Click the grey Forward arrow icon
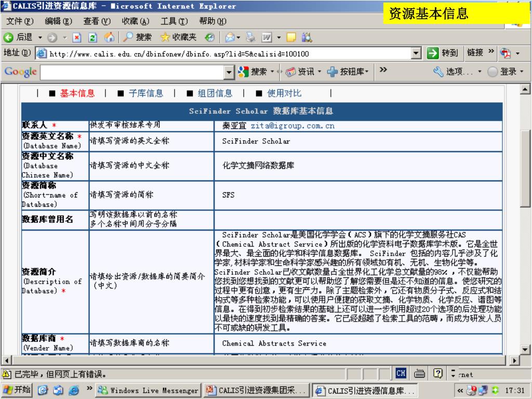The width and height of the screenshot is (532, 399). pyautogui.click(x=52, y=37)
